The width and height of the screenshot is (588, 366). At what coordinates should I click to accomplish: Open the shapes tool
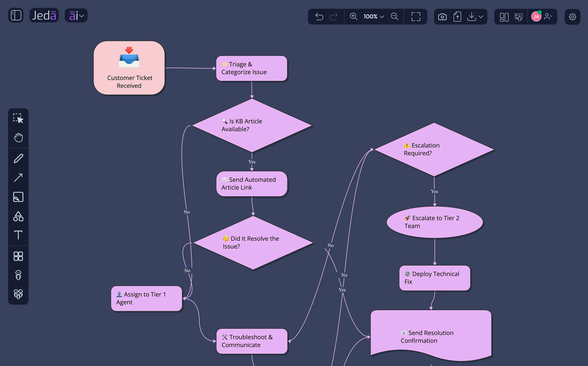pos(18,216)
